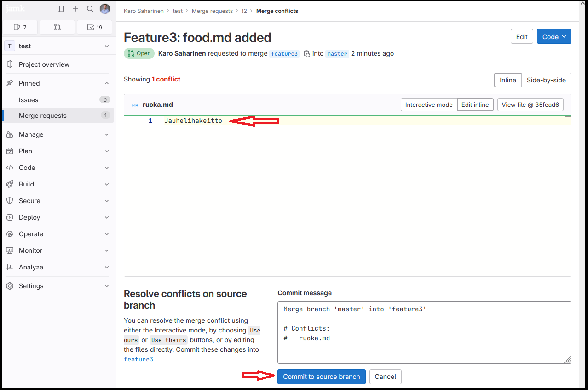This screenshot has width=588, height=390.
Task: Switch to Side-by-side diff view
Action: [546, 80]
